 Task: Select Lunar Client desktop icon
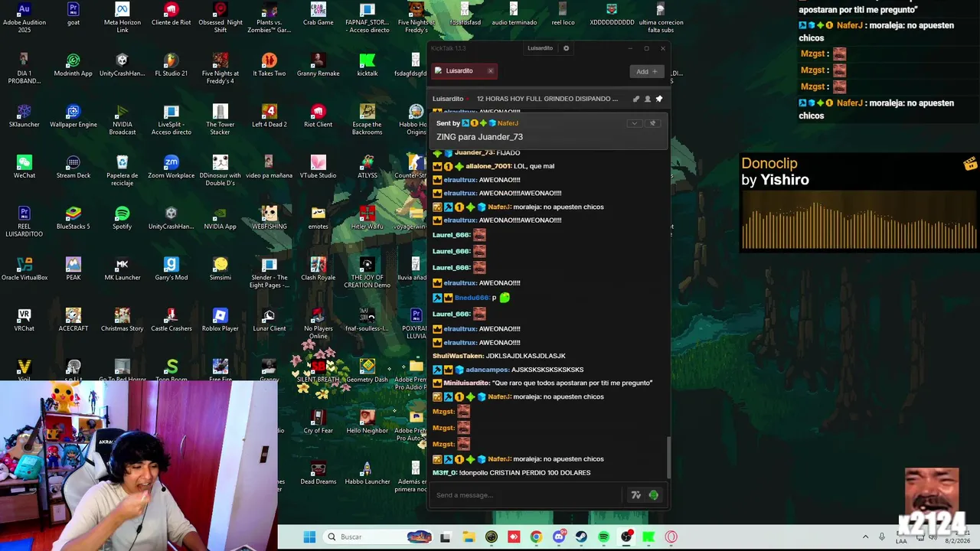pos(269,321)
